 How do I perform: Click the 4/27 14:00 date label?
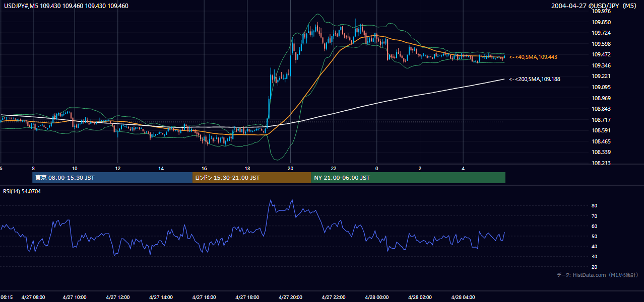[x=161, y=297]
